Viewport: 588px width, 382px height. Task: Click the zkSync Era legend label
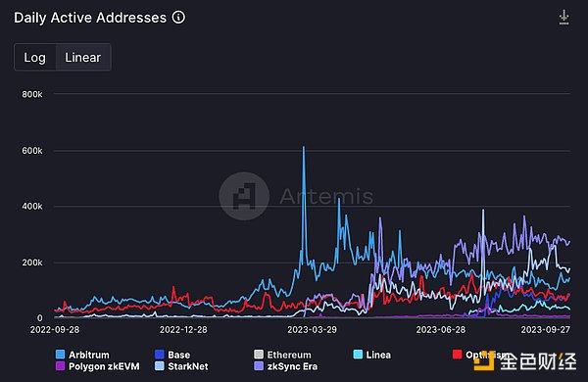tap(292, 366)
